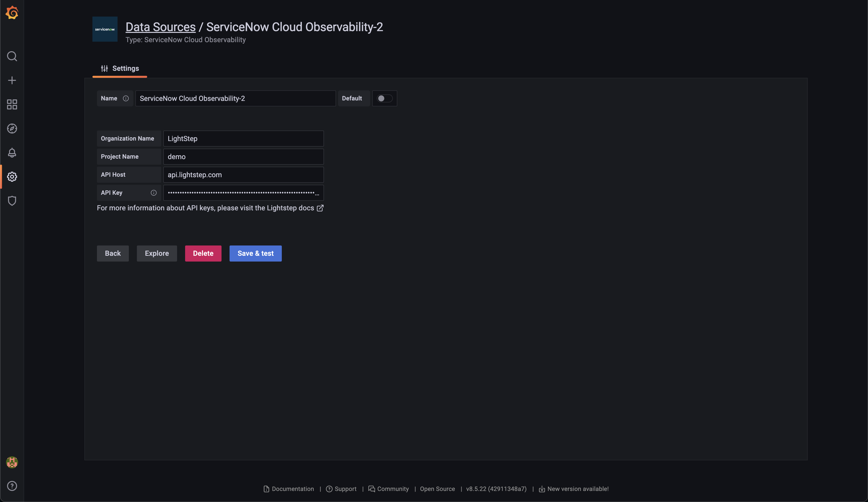Click the Name field info icon
868x502 pixels.
126,98
